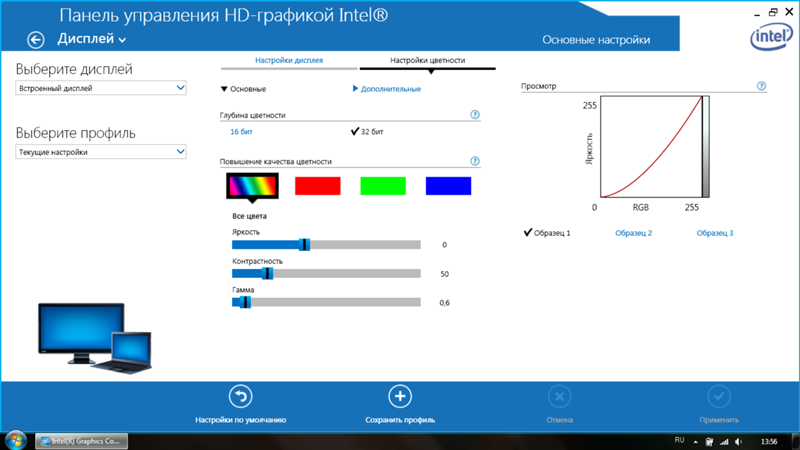
Task: Switch to the Настройки дисплея tab
Action: [289, 60]
